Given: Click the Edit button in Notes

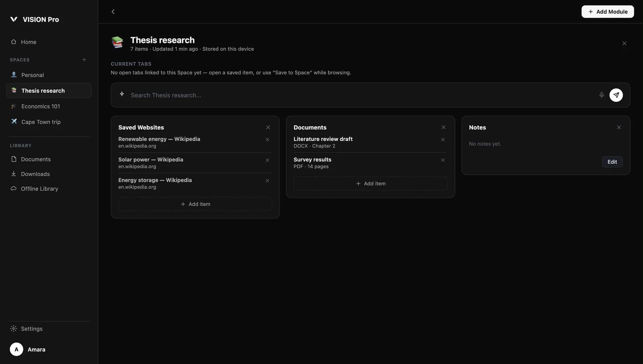Looking at the screenshot, I should tap(612, 162).
